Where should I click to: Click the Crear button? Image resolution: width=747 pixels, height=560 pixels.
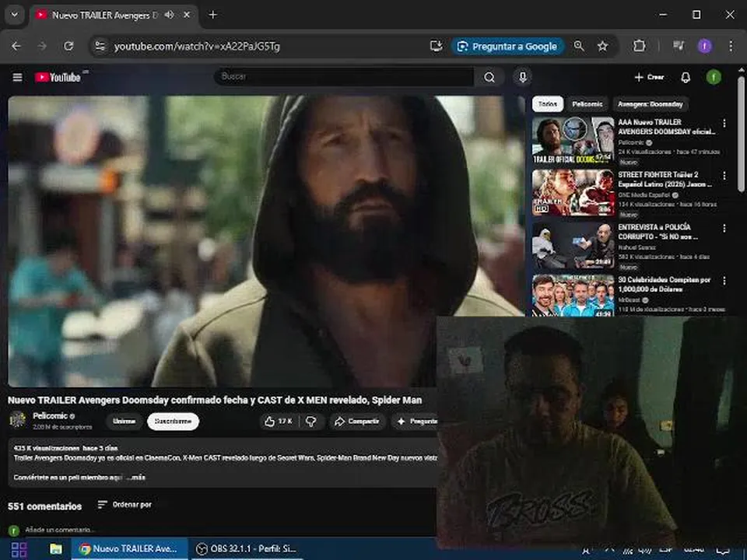click(649, 77)
